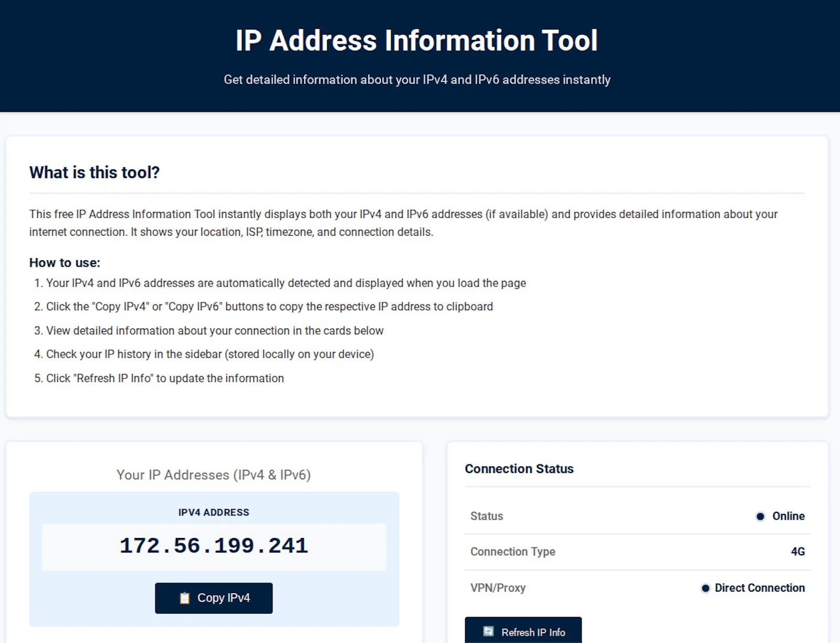The height and width of the screenshot is (643, 840).
Task: Click the Copy IPv4 button
Action: pos(214,598)
